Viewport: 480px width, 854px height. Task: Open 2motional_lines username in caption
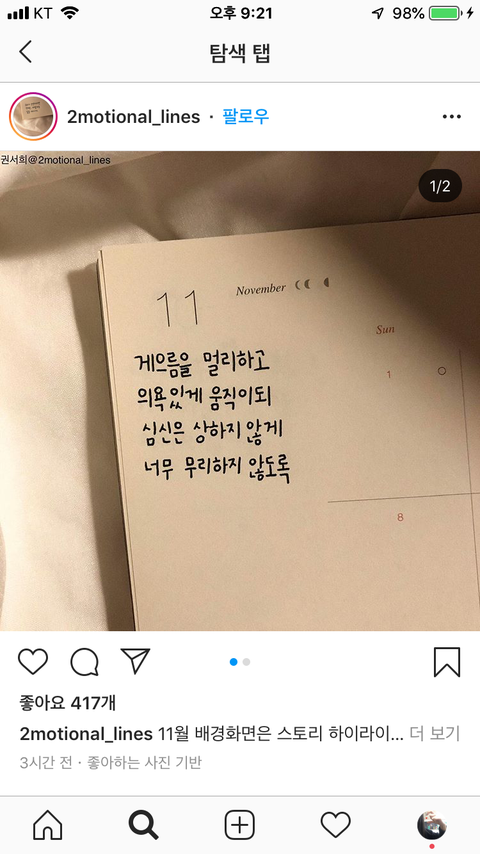click(x=86, y=734)
